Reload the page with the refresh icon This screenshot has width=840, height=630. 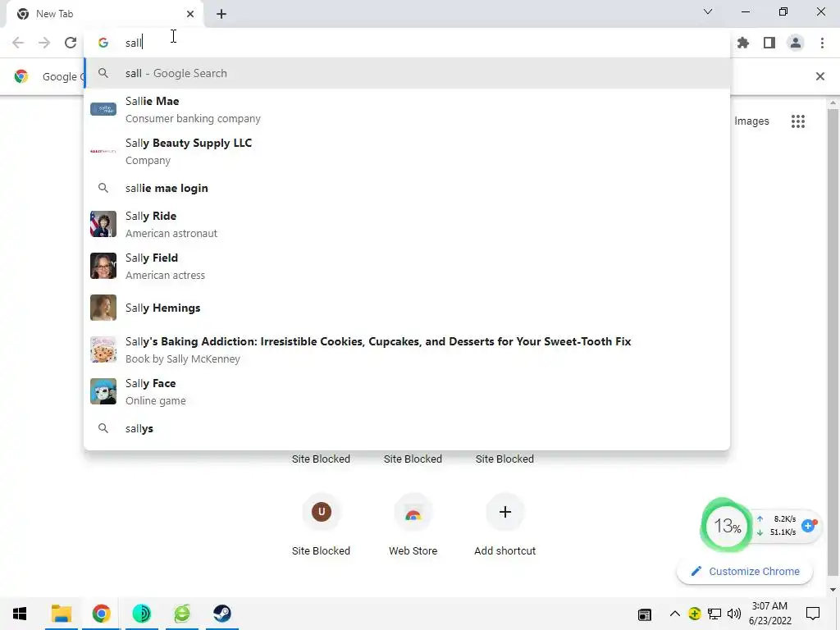[x=71, y=43]
